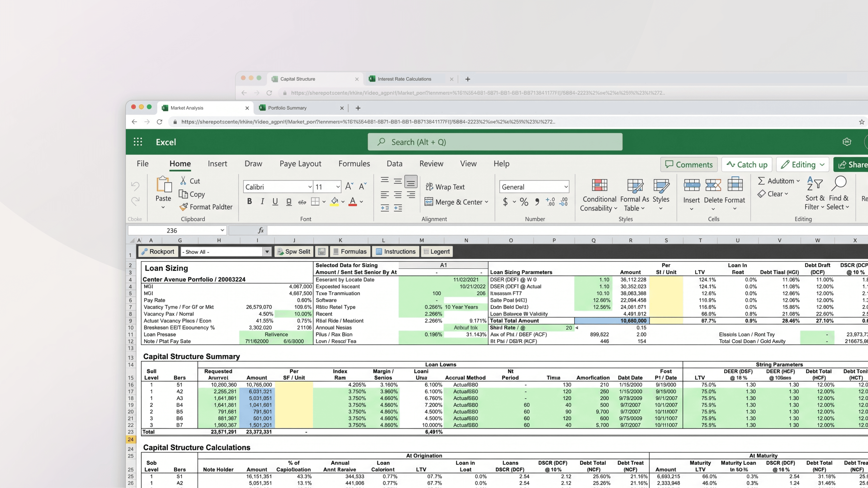Open the View ribbon tab

point(468,164)
